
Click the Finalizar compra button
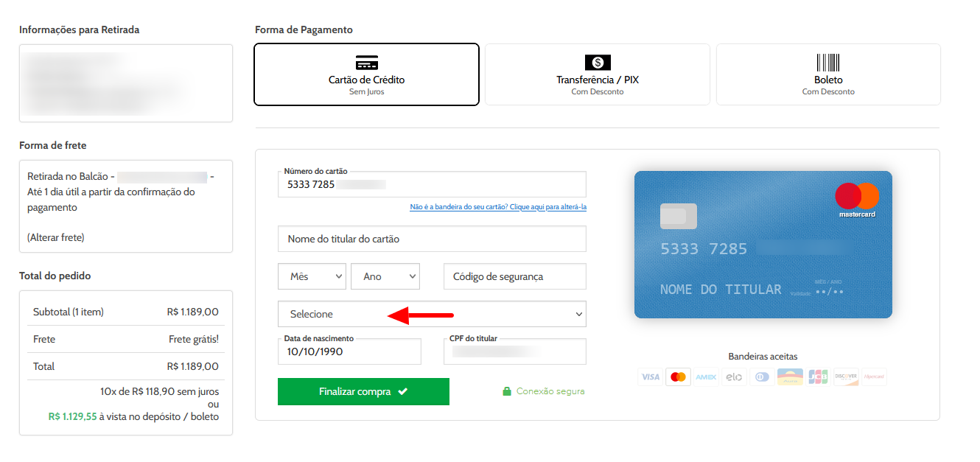click(363, 391)
